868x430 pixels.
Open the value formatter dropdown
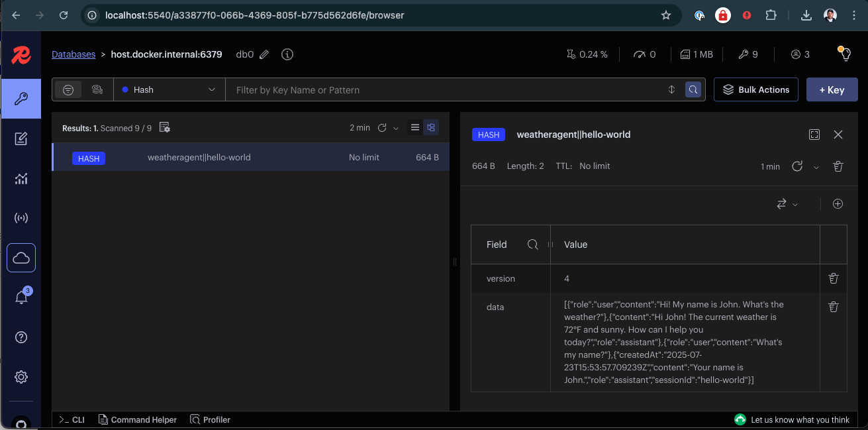pyautogui.click(x=787, y=204)
